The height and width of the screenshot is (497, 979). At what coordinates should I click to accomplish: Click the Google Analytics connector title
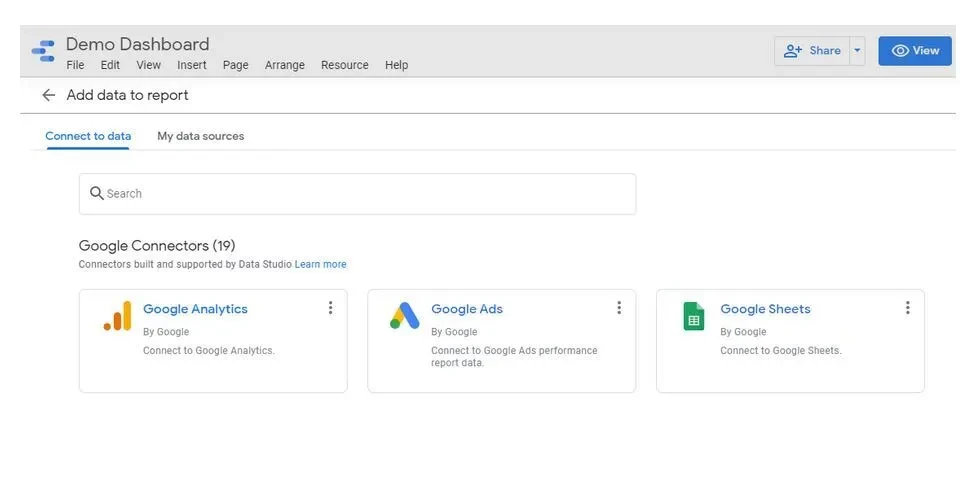pyautogui.click(x=195, y=309)
